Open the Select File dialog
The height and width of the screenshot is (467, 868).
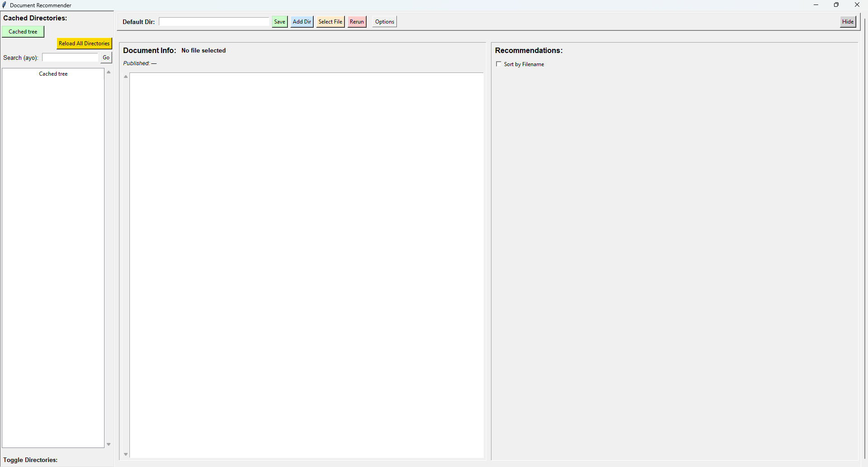click(x=330, y=21)
